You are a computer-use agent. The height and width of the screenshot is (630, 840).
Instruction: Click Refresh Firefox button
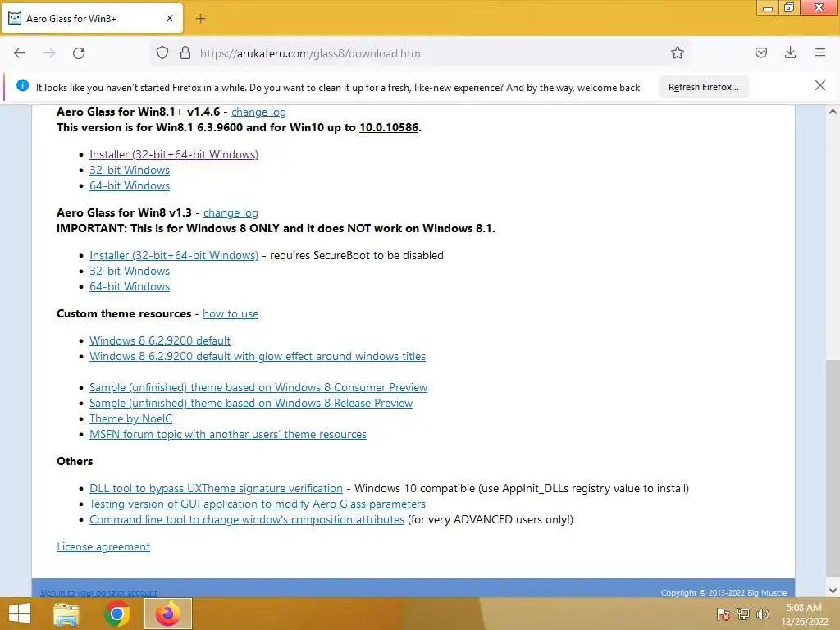tap(703, 87)
